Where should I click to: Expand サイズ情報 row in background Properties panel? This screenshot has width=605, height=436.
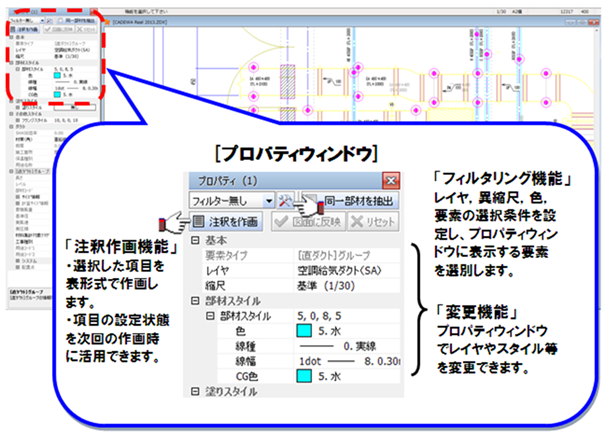coord(17,197)
